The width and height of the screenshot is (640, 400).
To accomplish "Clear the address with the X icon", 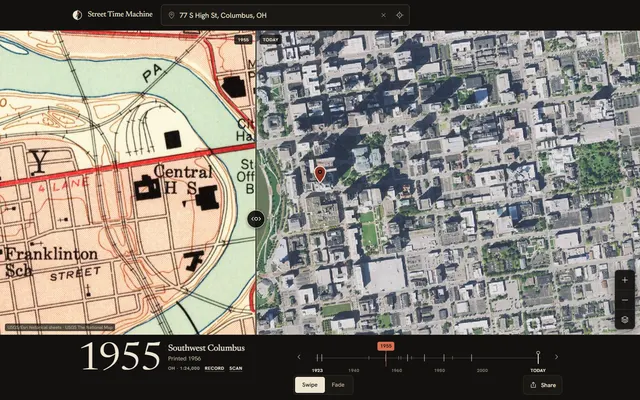I will click(383, 15).
